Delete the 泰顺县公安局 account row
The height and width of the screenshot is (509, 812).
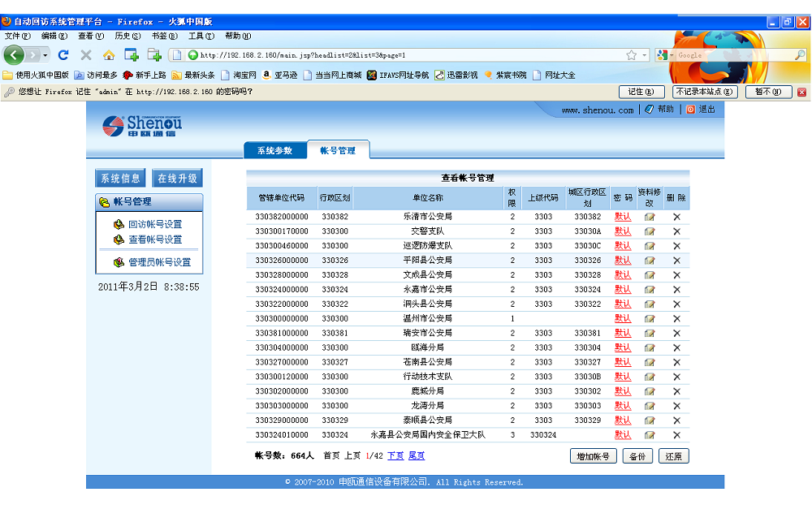point(676,421)
